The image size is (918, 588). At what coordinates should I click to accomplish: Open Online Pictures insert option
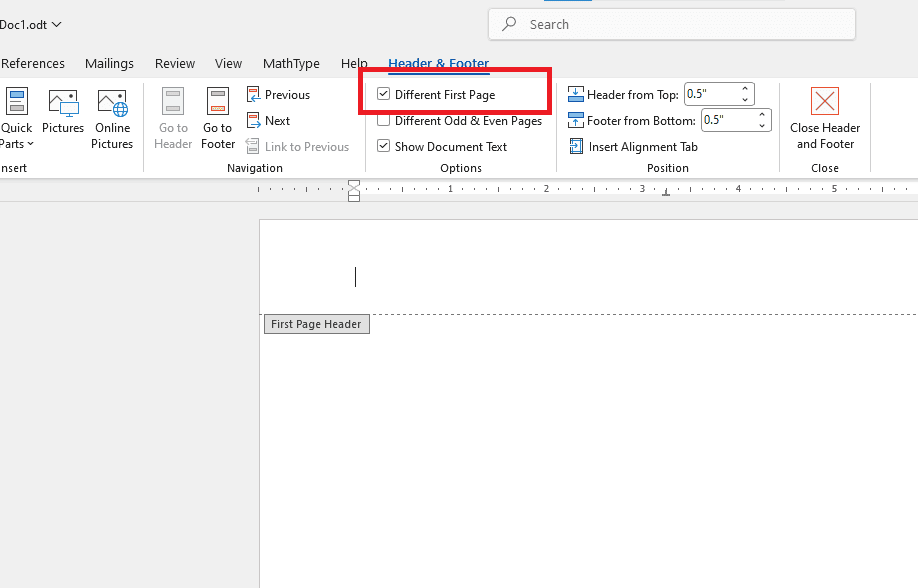[x=112, y=119]
